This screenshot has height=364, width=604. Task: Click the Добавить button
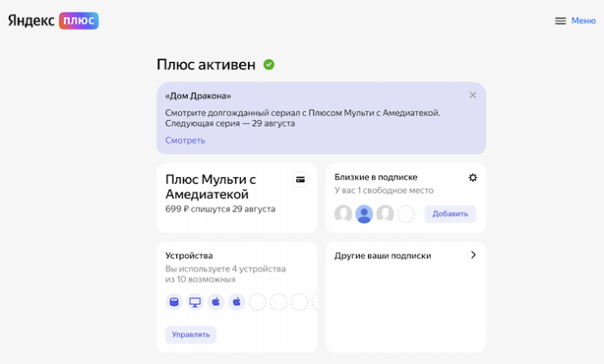[450, 214]
